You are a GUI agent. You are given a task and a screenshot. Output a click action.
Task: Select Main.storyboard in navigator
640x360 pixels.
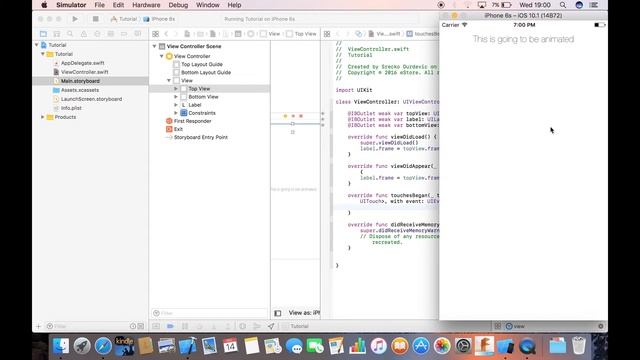[x=80, y=81]
